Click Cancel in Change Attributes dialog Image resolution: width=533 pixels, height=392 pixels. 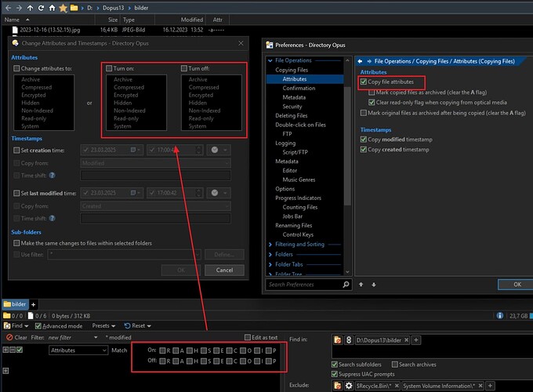pyautogui.click(x=224, y=270)
